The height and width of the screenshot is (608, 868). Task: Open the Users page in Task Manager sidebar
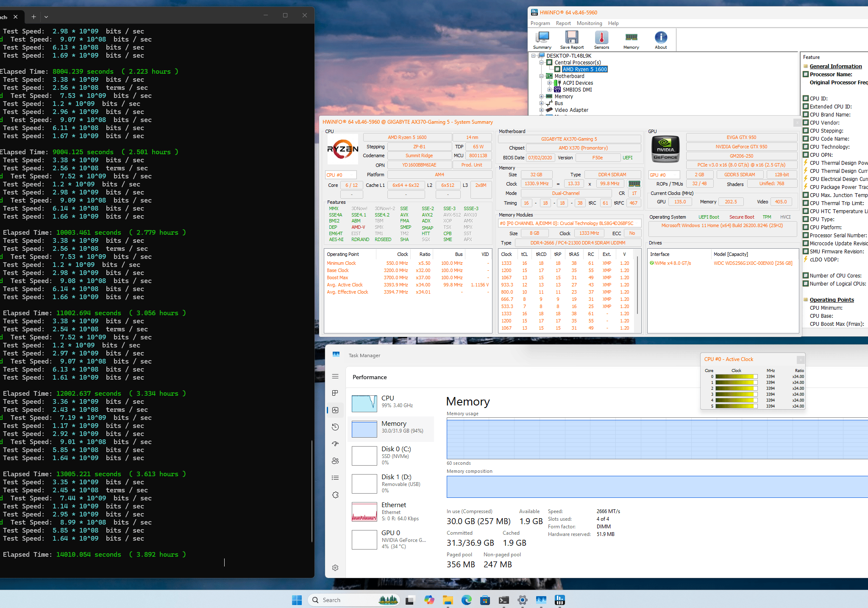pos(335,461)
